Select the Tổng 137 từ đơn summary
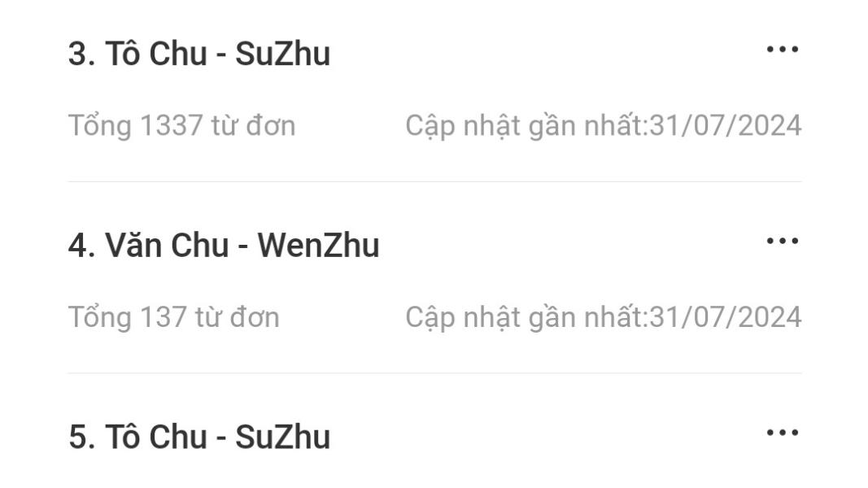Screen dimensions: 868x488 [174, 317]
